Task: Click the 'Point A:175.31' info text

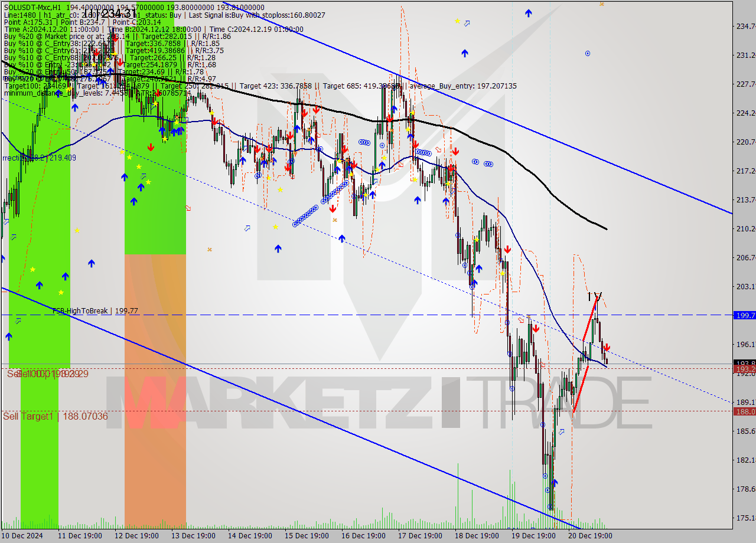Action: point(28,22)
